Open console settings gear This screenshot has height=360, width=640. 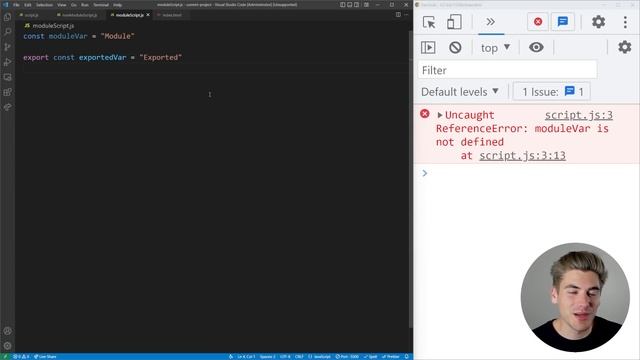click(624, 47)
